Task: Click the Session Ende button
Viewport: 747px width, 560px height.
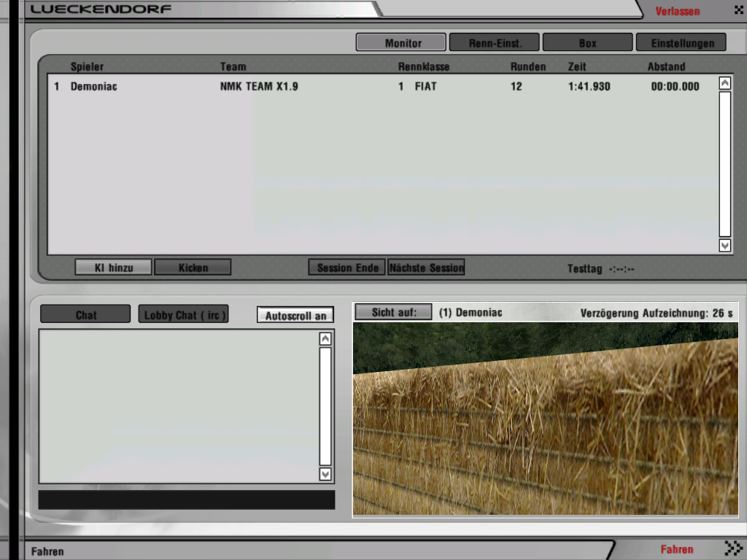Action: [x=347, y=268]
